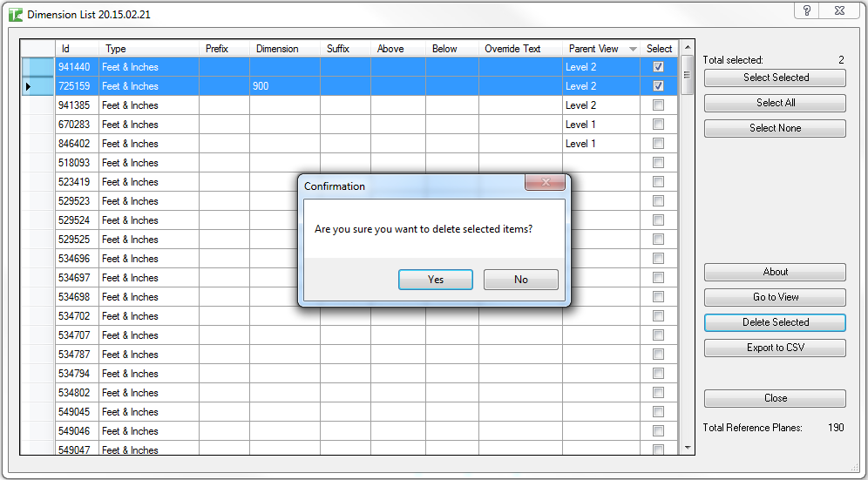Click the help question mark icon
The image size is (868, 480).
coord(807,10)
